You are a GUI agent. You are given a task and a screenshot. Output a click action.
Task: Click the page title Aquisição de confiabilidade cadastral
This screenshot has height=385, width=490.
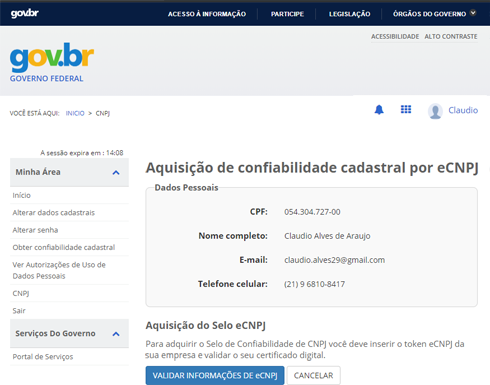[312, 168]
